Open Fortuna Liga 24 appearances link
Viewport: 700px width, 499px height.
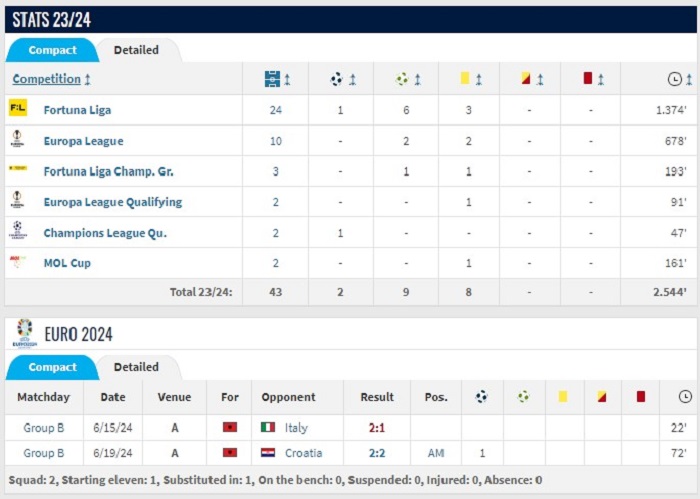click(275, 110)
